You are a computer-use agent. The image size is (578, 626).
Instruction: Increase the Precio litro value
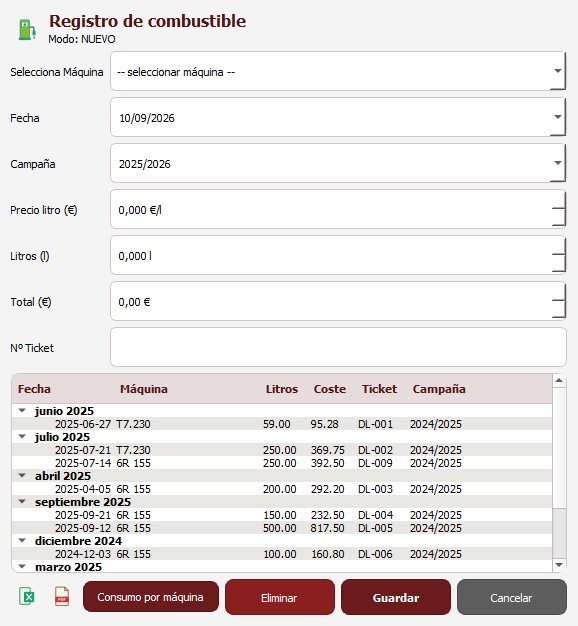tap(558, 200)
